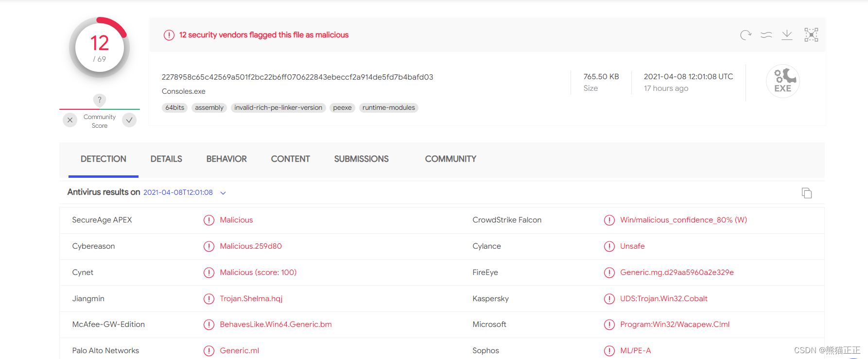Viewport: 868px width, 359px height.
Task: Select the file SHA-256 hash text
Action: point(297,77)
